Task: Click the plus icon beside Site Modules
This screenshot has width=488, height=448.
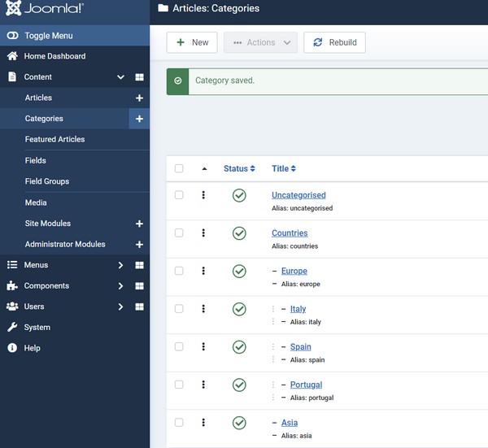Action: click(139, 224)
